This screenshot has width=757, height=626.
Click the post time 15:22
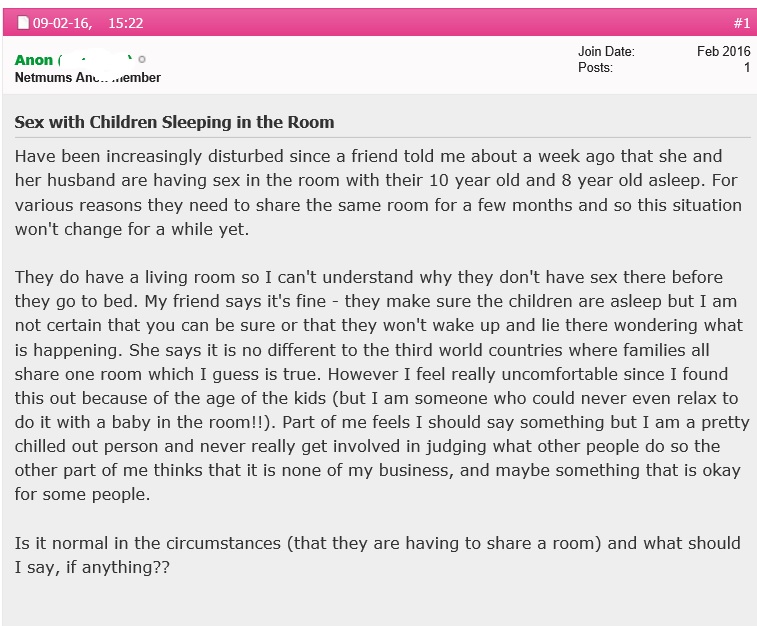point(125,23)
